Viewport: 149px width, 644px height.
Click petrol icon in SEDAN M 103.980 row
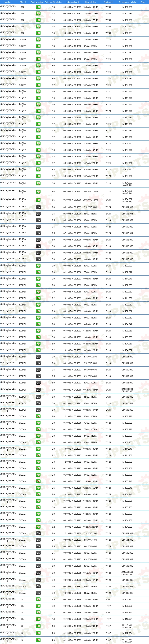(x=38, y=501)
